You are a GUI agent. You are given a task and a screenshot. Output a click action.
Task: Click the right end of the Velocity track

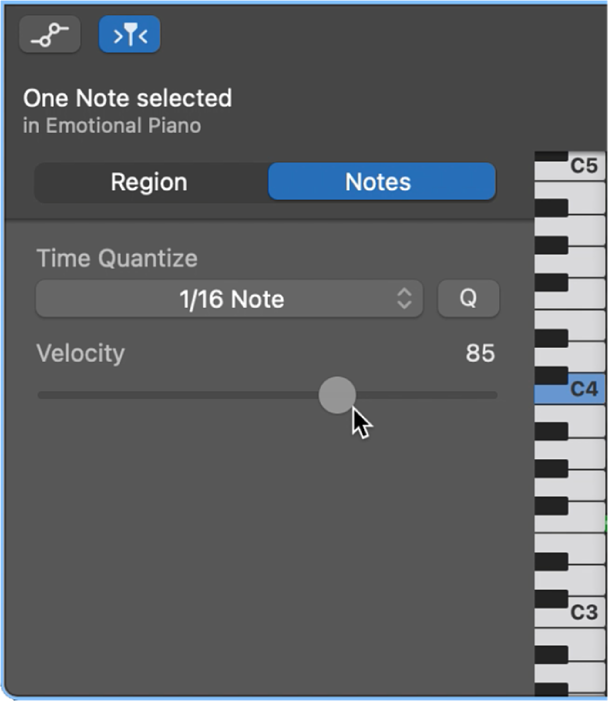(x=492, y=395)
